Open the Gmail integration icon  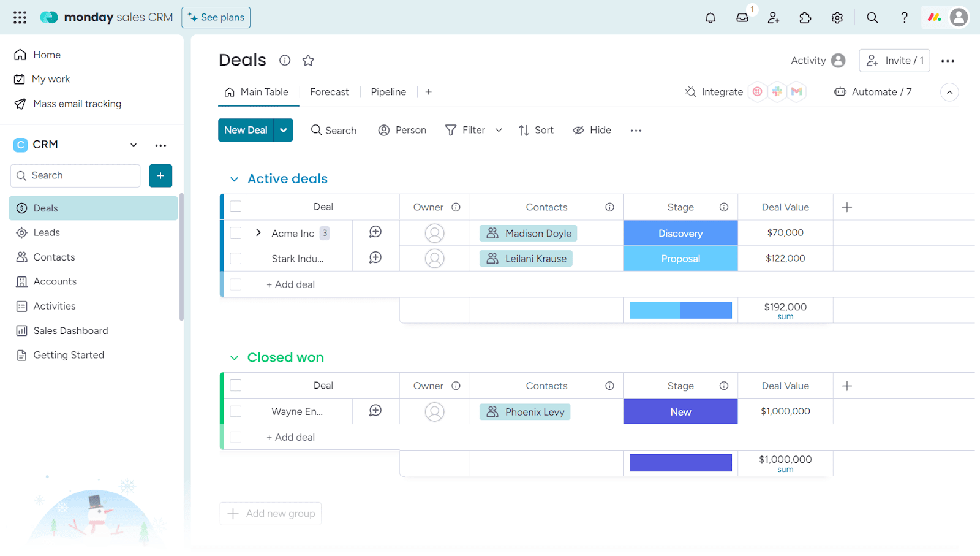click(x=796, y=91)
